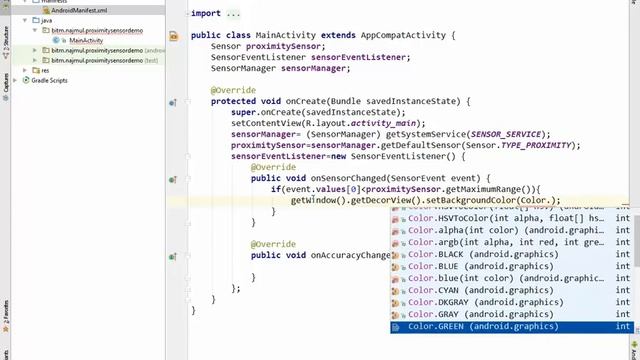640x360 pixels.
Task: Click AppCompatActivity in the class declaration
Action: coord(403,35)
